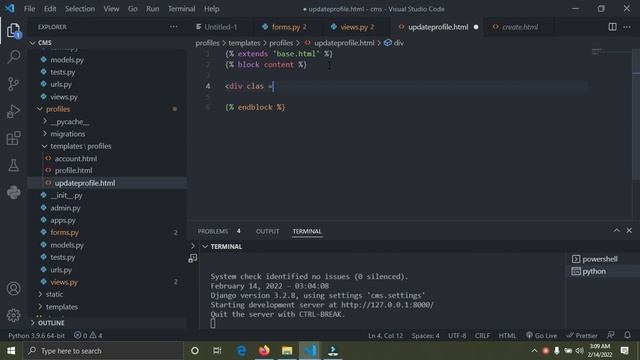Open the View menu
Image resolution: width=640 pixels, height=360 pixels.
111,9
